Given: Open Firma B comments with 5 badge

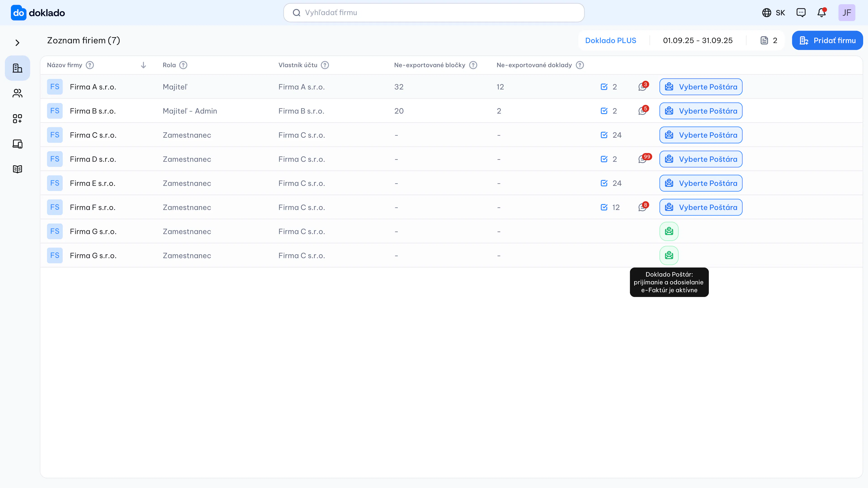Looking at the screenshot, I should [643, 110].
